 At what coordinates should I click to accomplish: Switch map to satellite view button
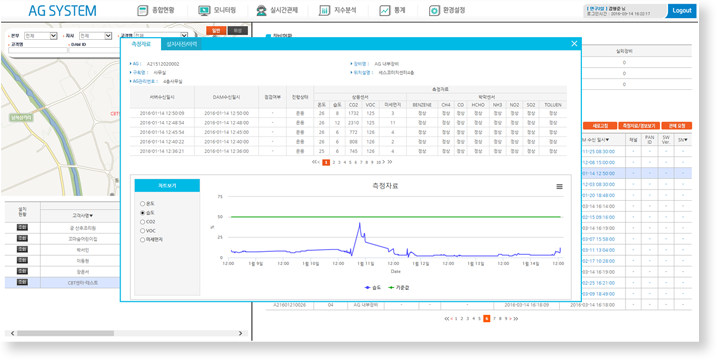tap(238, 30)
